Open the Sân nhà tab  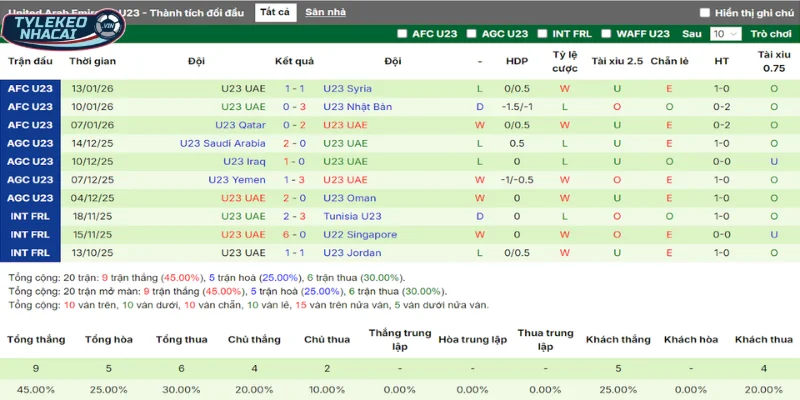coord(326,12)
